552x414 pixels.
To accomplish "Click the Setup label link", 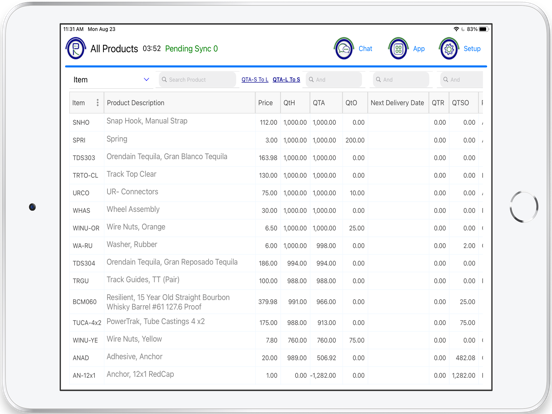I will tap(472, 49).
